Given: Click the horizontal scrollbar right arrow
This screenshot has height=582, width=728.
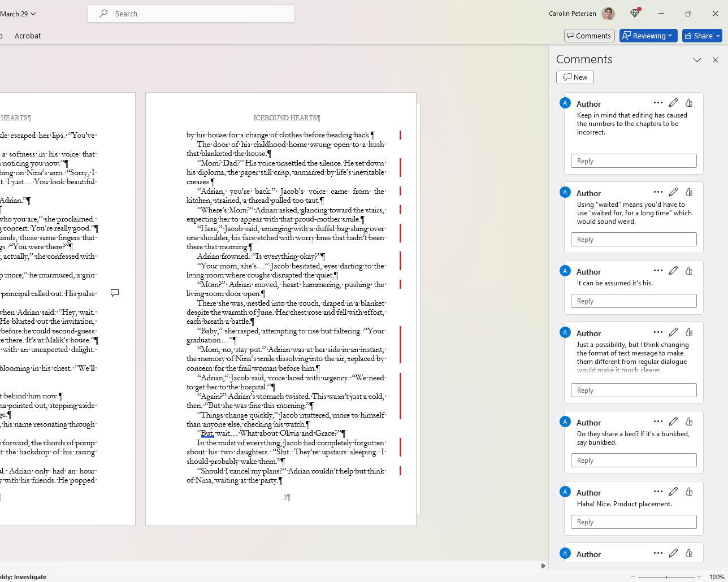Looking at the screenshot, I should [x=544, y=566].
